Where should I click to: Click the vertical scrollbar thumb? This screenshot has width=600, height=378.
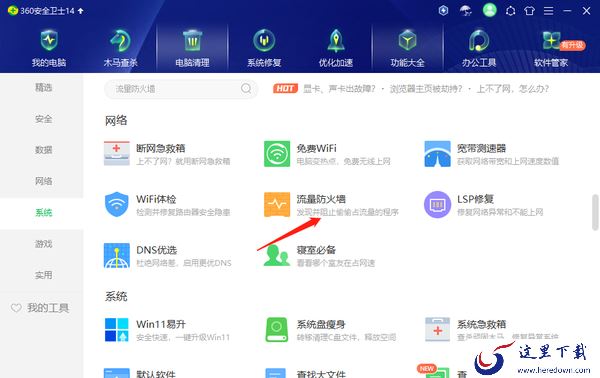[595, 212]
